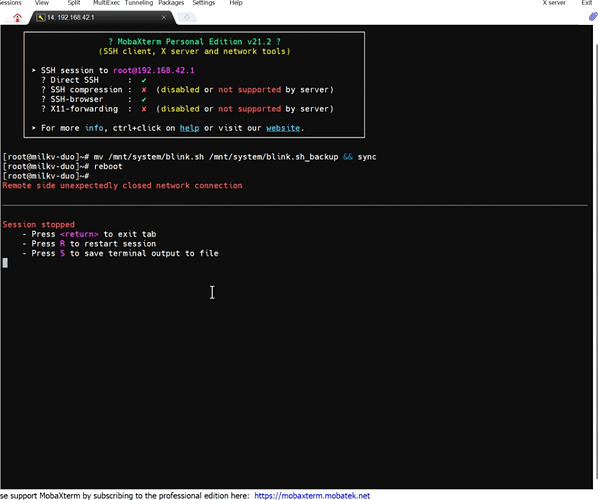The height and width of the screenshot is (500, 598).
Task: Open the Tunneling menu
Action: (139, 3)
